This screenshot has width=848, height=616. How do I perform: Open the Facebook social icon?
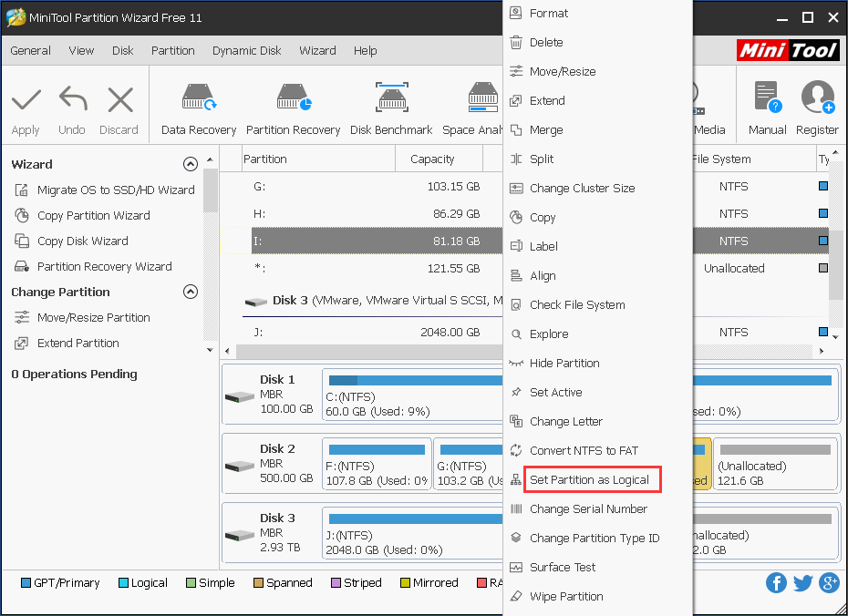pyautogui.click(x=776, y=582)
